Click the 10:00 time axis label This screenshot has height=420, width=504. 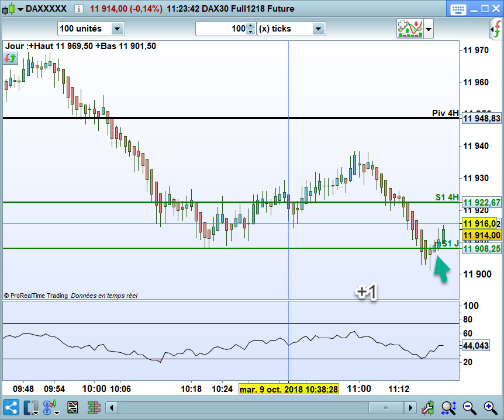94,389
